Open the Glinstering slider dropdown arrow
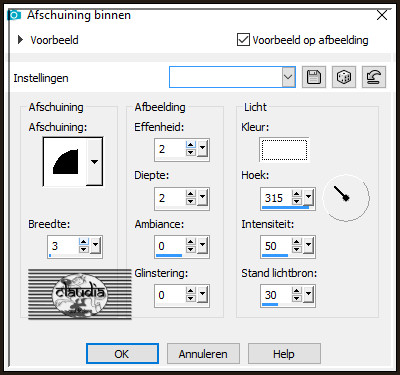 pyautogui.click(x=202, y=294)
